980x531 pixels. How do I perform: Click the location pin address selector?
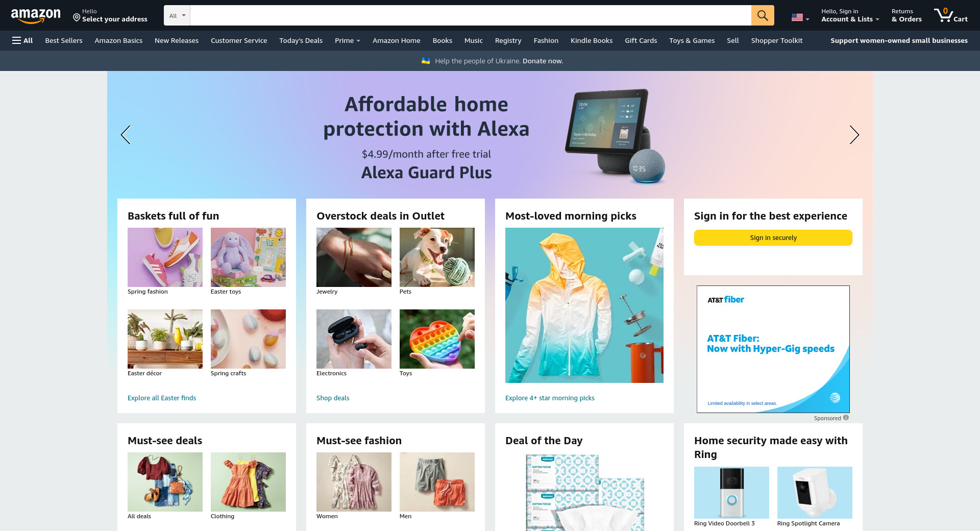coord(110,15)
